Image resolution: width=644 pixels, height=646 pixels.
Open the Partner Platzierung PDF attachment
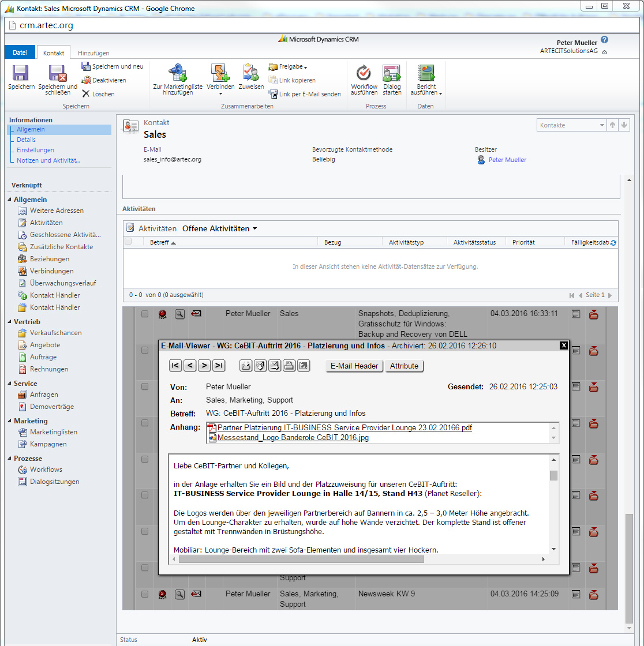(345, 428)
